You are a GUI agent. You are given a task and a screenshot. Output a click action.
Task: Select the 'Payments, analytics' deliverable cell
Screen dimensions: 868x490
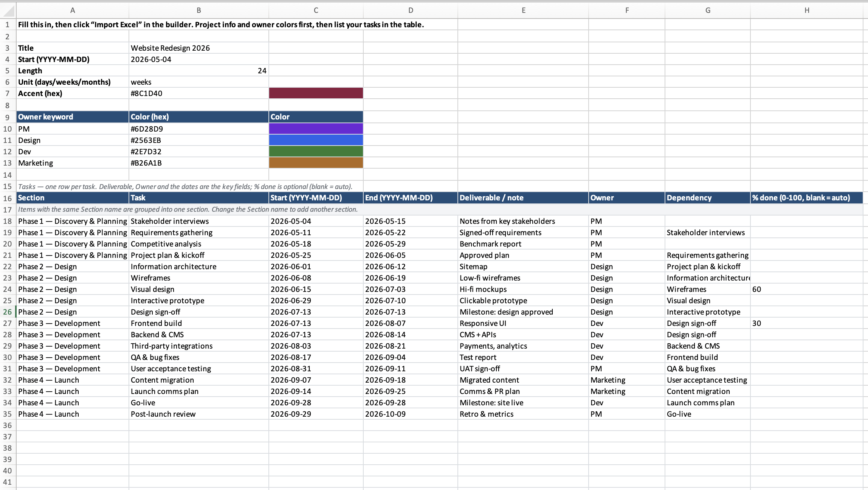pos(523,346)
